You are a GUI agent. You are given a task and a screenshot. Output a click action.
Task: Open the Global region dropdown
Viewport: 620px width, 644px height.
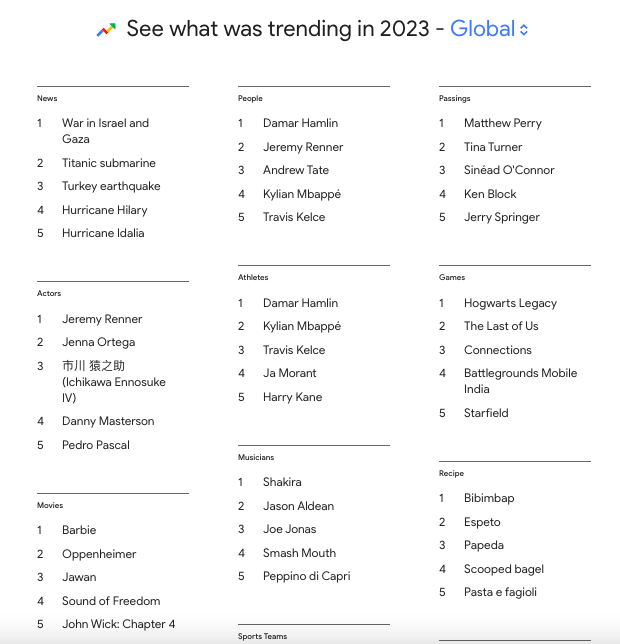(x=489, y=29)
